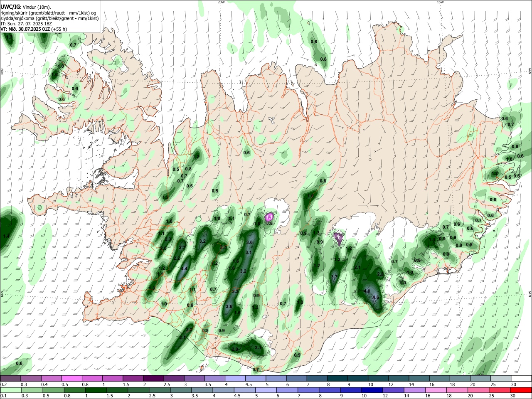The height and width of the screenshot is (399, 532).
Task: Select the light pink 16–18 rain legend swatch
Action: point(436,390)
